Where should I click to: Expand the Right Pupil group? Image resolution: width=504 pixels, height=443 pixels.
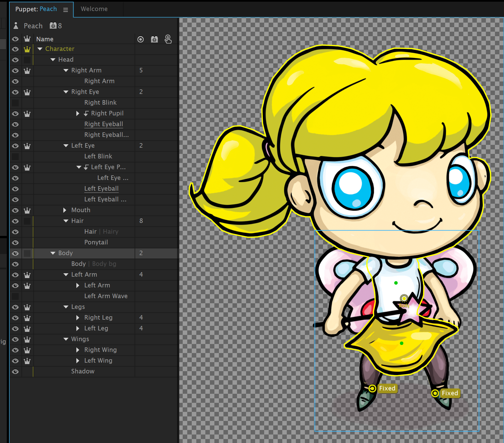78,113
